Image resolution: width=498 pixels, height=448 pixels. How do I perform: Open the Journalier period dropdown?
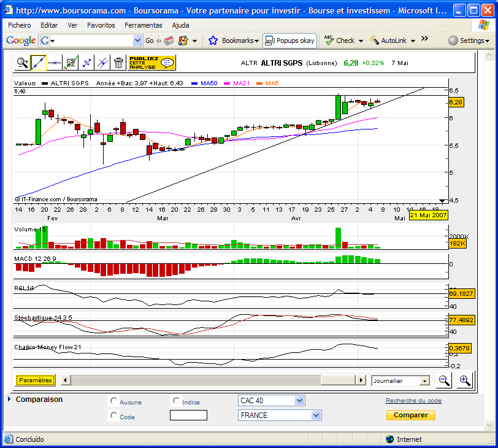point(424,380)
